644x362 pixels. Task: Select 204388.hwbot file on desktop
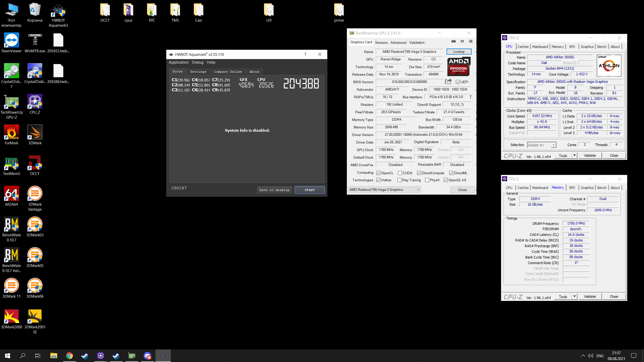tap(58, 74)
